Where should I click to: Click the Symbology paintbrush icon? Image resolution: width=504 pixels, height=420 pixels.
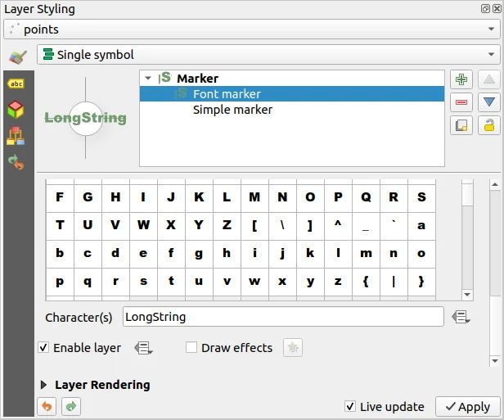(17, 56)
